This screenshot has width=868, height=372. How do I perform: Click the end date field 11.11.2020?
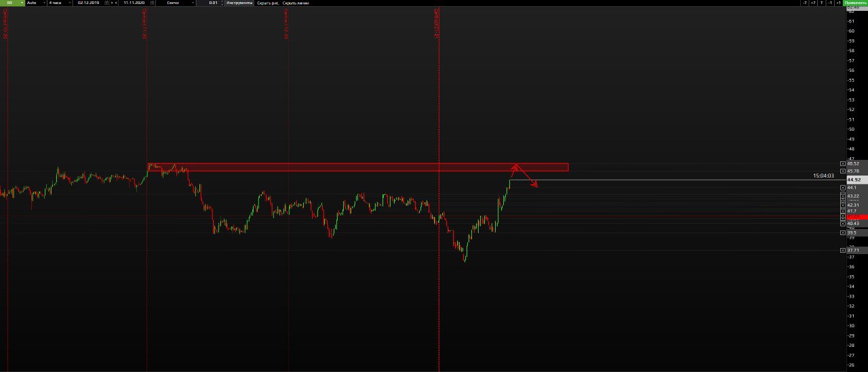[x=134, y=3]
